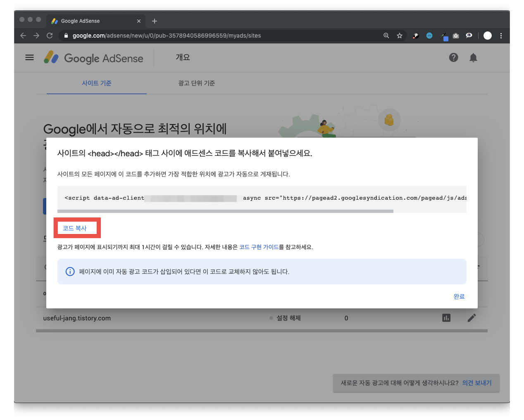This screenshot has width=524, height=420.
Task: Click the zoom magnifier icon in the address bar
Action: 386,36
